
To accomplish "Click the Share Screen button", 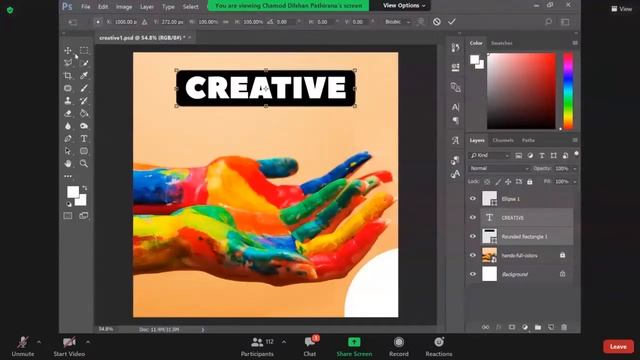I will 354,347.
